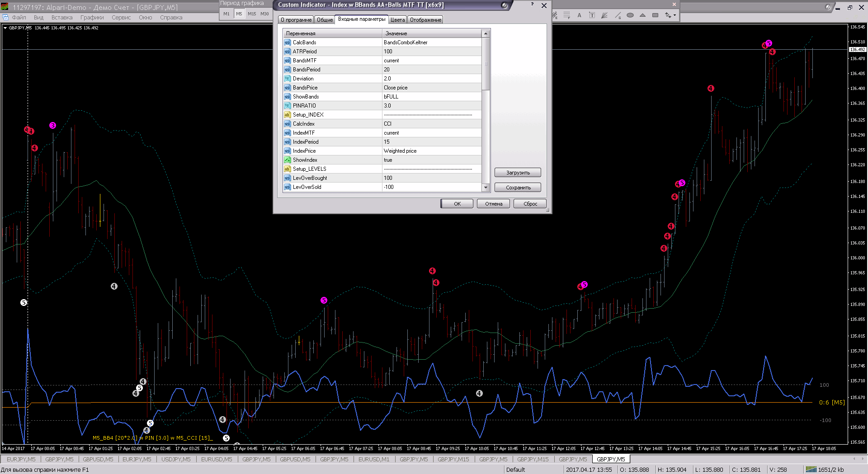This screenshot has height=474, width=868.
Task: Click the pin icon in indicator dialog title
Action: click(505, 5)
